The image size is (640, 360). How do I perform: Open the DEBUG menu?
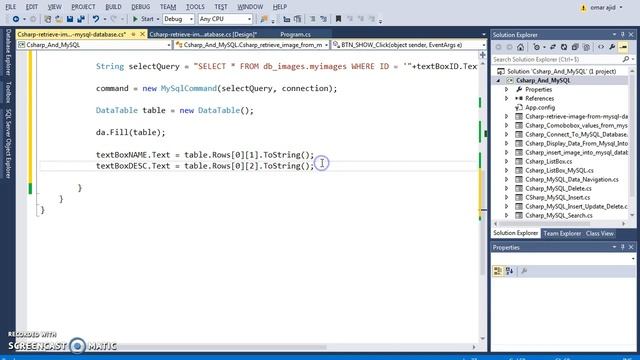coord(141,7)
